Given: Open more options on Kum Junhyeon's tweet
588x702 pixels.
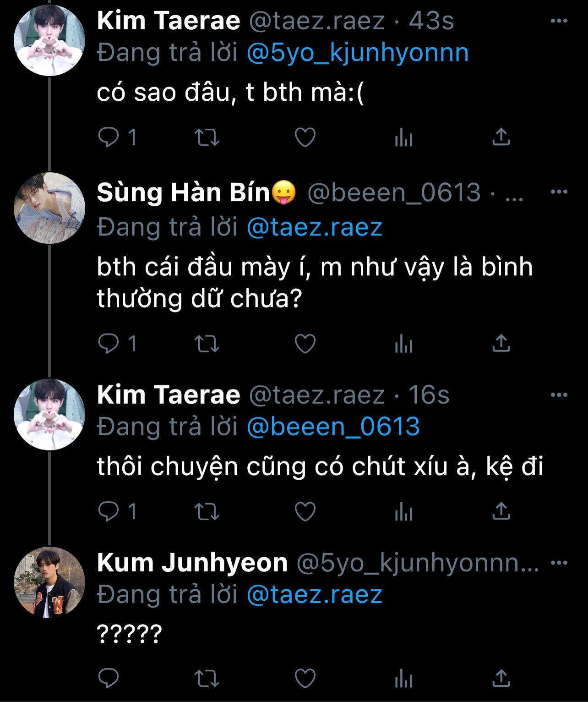Looking at the screenshot, I should coord(559,563).
